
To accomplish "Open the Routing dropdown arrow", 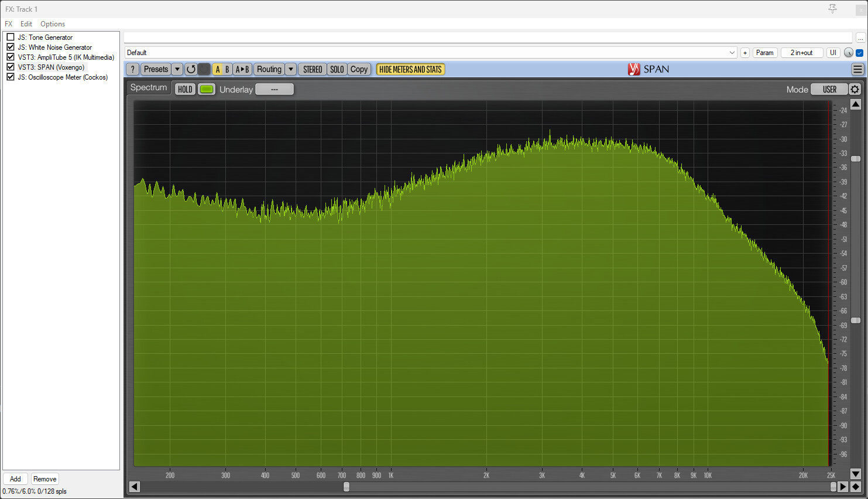I will coord(291,69).
